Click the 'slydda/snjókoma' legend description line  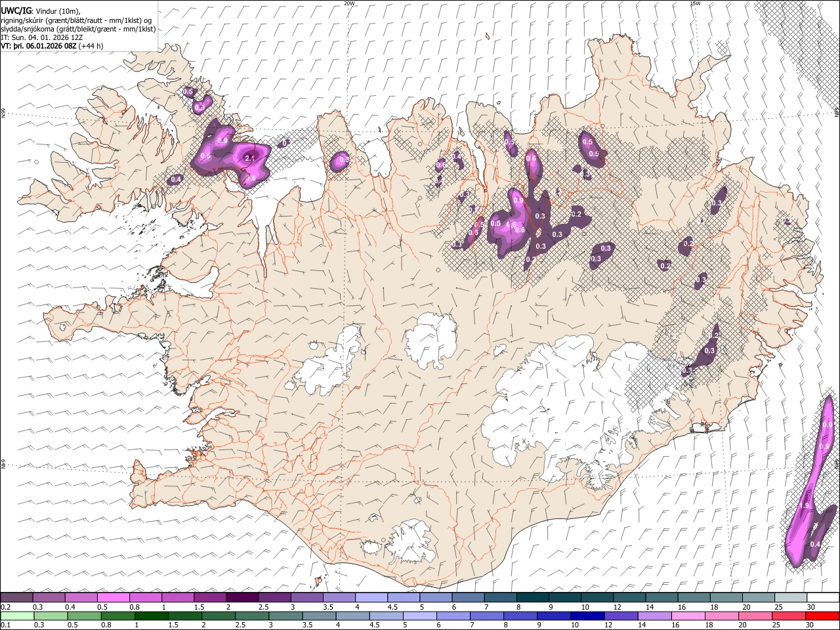coord(78,29)
